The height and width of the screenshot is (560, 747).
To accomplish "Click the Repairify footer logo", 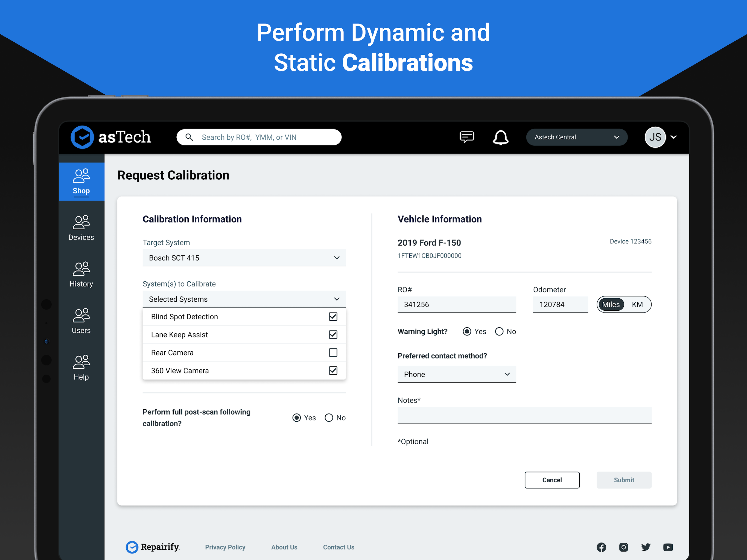I will 152,547.
